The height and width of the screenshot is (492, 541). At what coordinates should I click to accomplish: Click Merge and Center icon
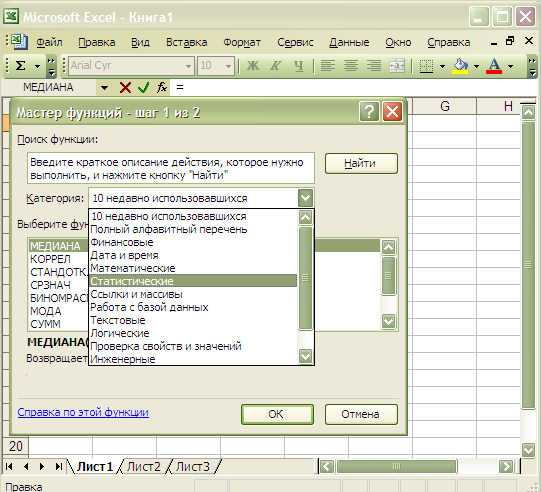pyautogui.click(x=397, y=66)
